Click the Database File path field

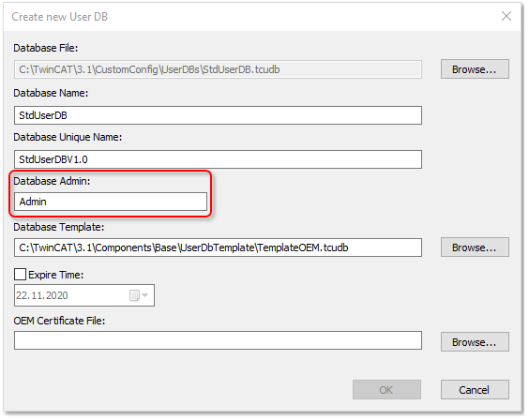pos(218,69)
